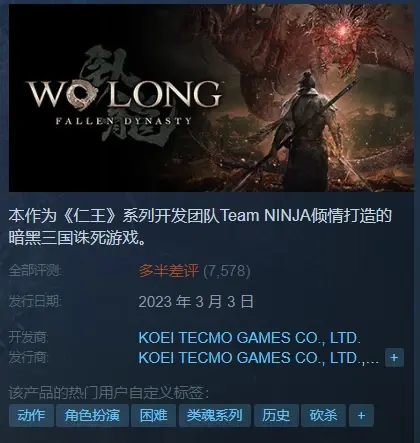Expand the publisher list with the plus button

tap(394, 358)
